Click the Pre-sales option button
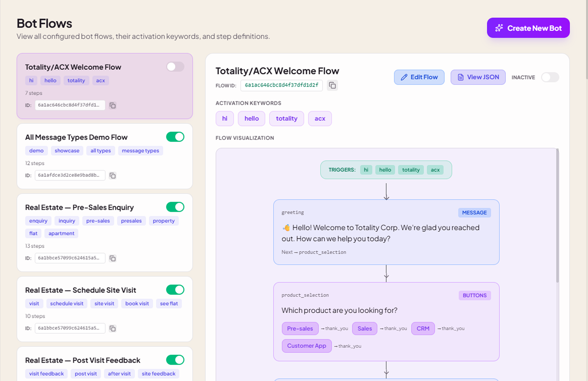This screenshot has width=588, height=381. click(300, 328)
